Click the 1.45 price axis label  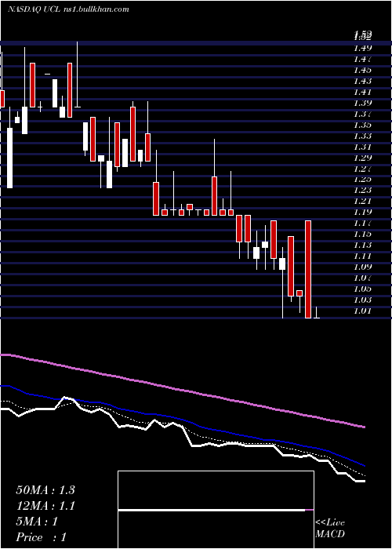point(362,70)
